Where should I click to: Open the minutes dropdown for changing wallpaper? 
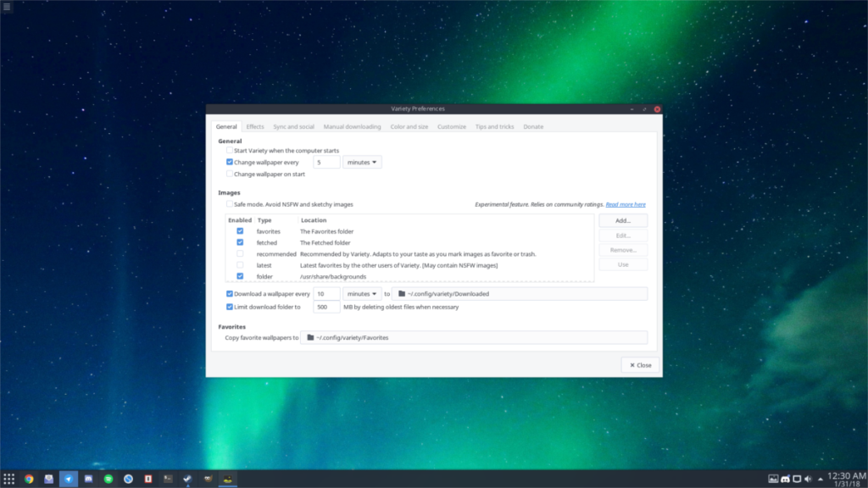click(362, 161)
